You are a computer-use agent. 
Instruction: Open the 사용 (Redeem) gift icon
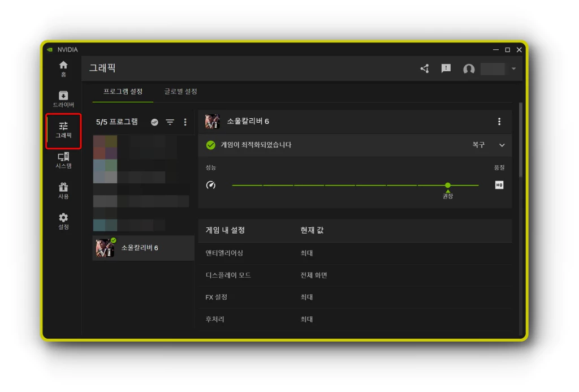[x=63, y=191]
